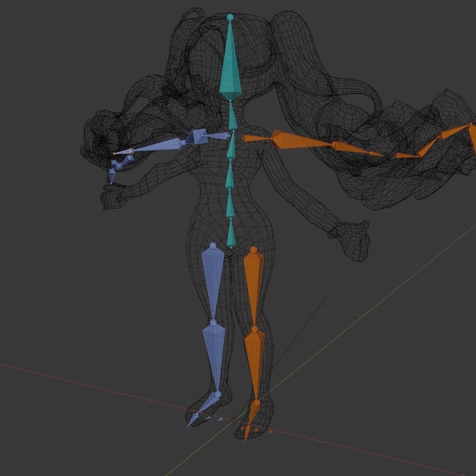Click the teal sphere atop head bone
Screen dimensions: 476x476
[x=230, y=17]
